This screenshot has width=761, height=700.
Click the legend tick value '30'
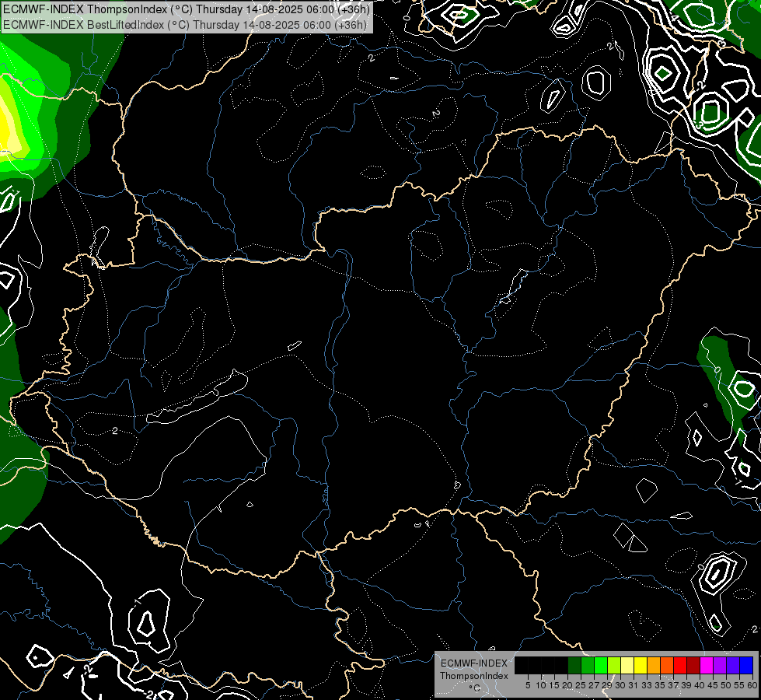621,685
